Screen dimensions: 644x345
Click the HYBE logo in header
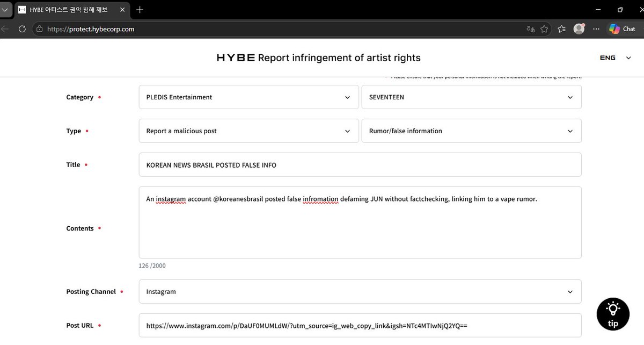[x=236, y=58]
